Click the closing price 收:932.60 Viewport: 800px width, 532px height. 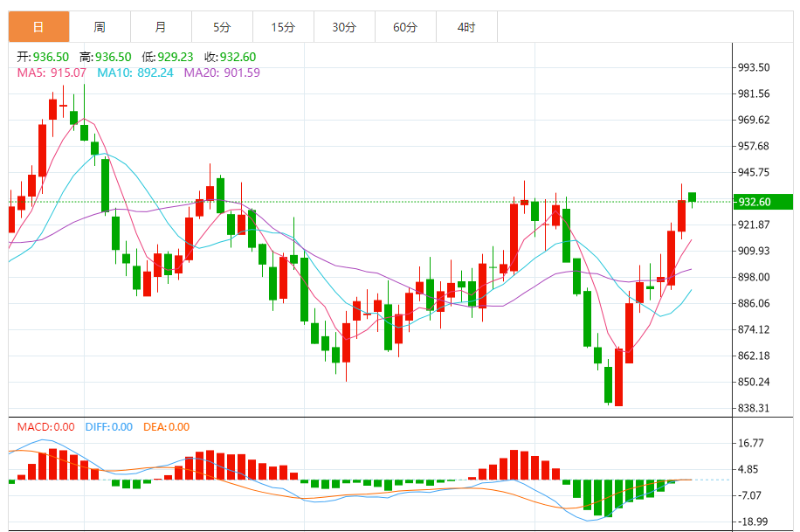pyautogui.click(x=230, y=57)
